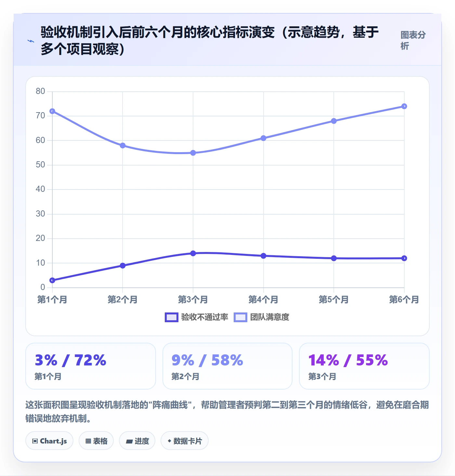Click 验收不通过率 data point at 第4个月

(263, 256)
